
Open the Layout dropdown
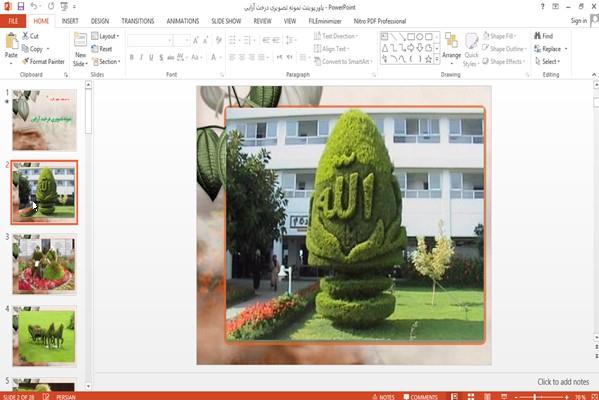pos(105,36)
